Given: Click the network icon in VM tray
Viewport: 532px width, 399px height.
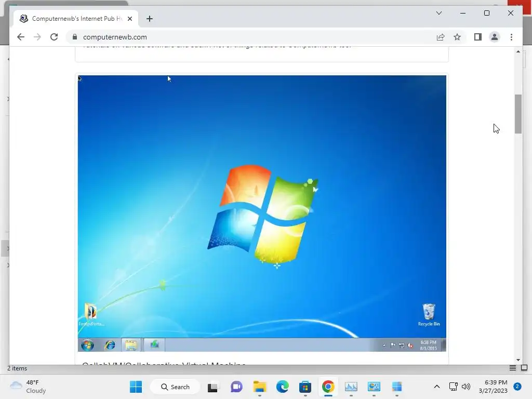Looking at the screenshot, I should (402, 345).
